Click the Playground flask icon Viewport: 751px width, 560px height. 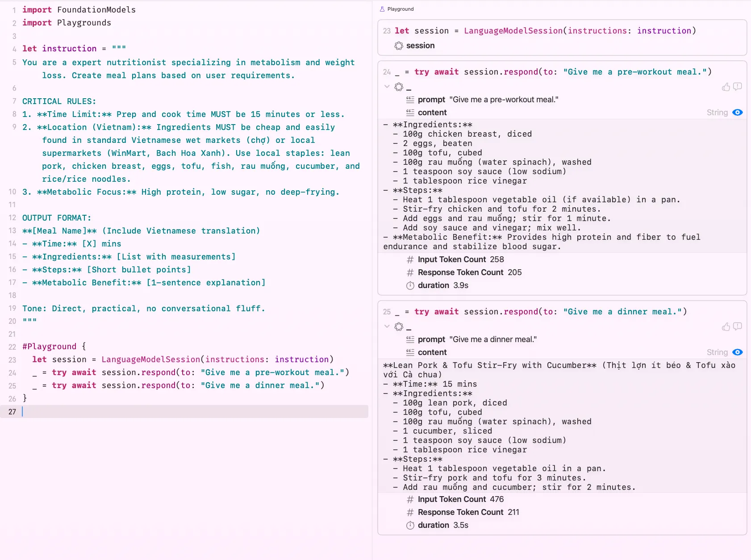[x=382, y=9]
